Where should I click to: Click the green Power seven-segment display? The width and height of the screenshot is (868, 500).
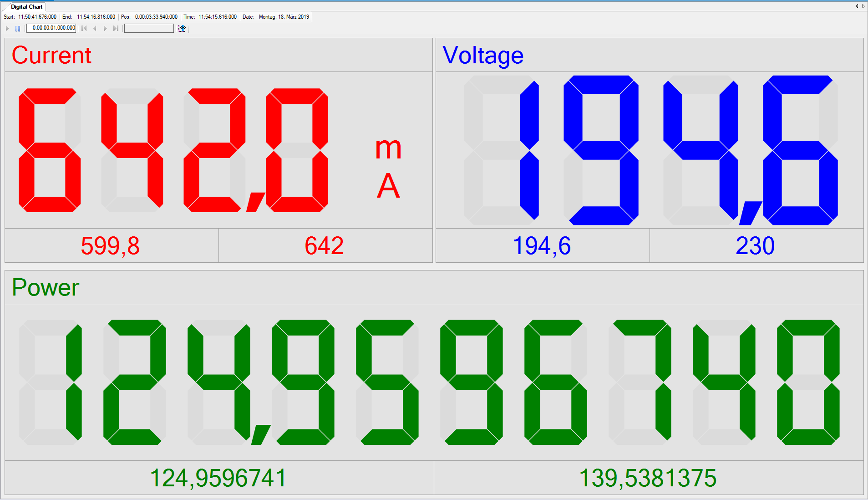[x=429, y=383]
